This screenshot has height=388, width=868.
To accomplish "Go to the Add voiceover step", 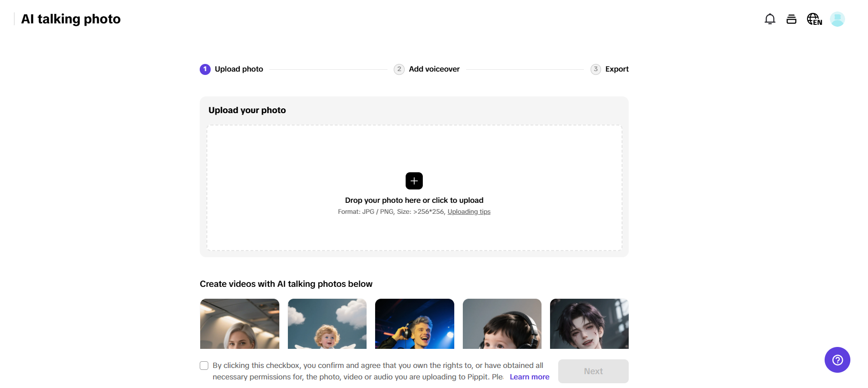I will pos(434,69).
